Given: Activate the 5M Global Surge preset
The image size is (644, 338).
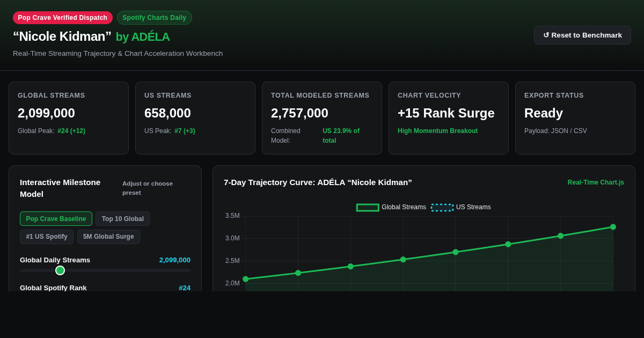Looking at the screenshot, I should click(x=108, y=237).
